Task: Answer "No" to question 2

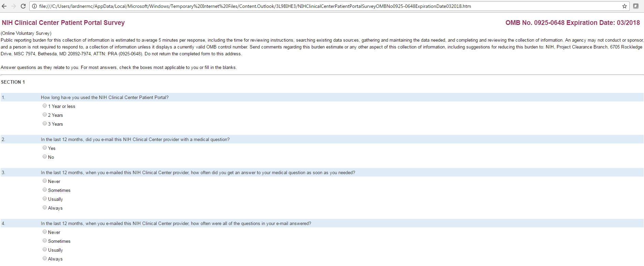Action: (x=45, y=157)
